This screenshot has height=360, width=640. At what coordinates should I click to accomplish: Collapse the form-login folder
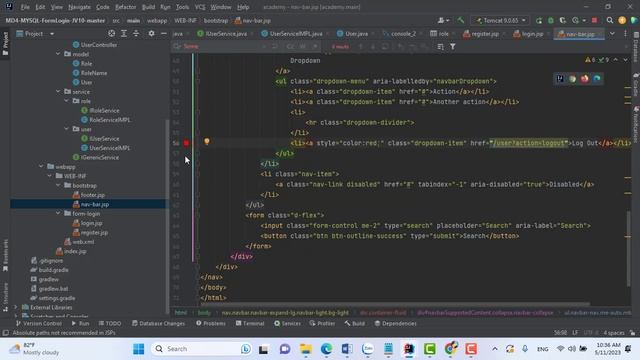(x=58, y=213)
